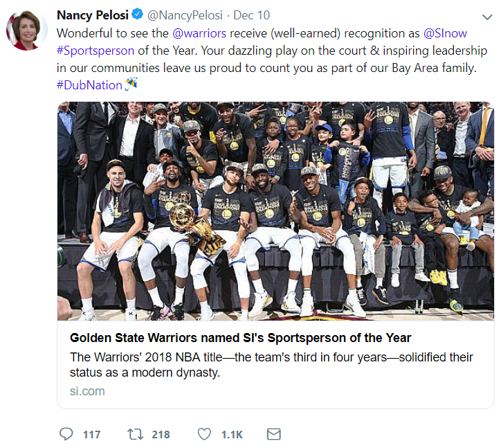The height and width of the screenshot is (448, 501).
Task: Click the blue verified badge
Action: point(138,15)
